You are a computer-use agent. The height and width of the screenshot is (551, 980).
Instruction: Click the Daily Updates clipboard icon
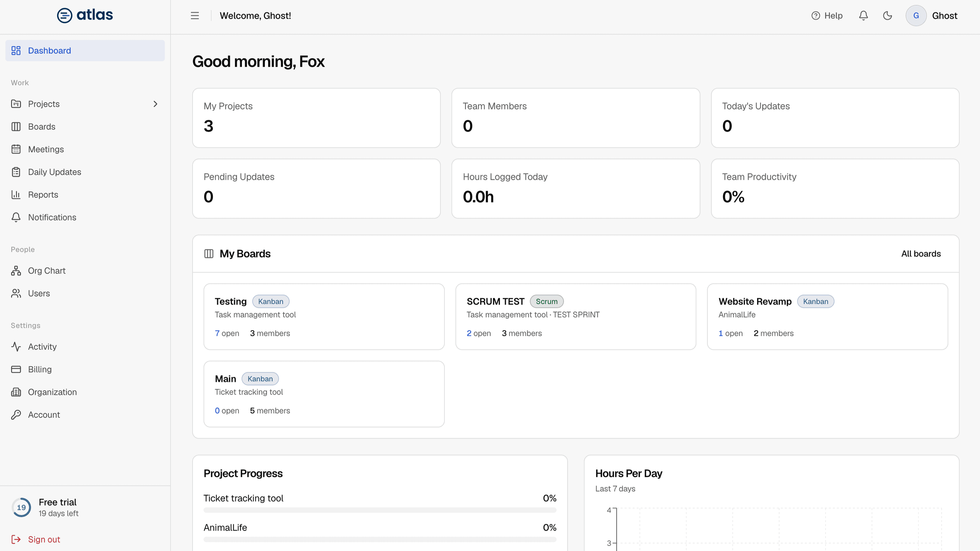(x=16, y=172)
